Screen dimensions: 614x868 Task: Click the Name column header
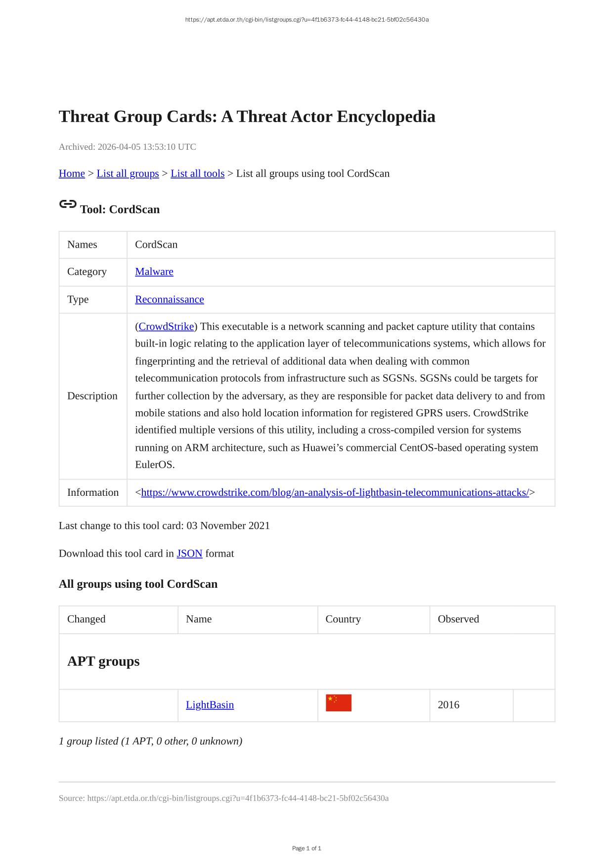click(x=199, y=619)
